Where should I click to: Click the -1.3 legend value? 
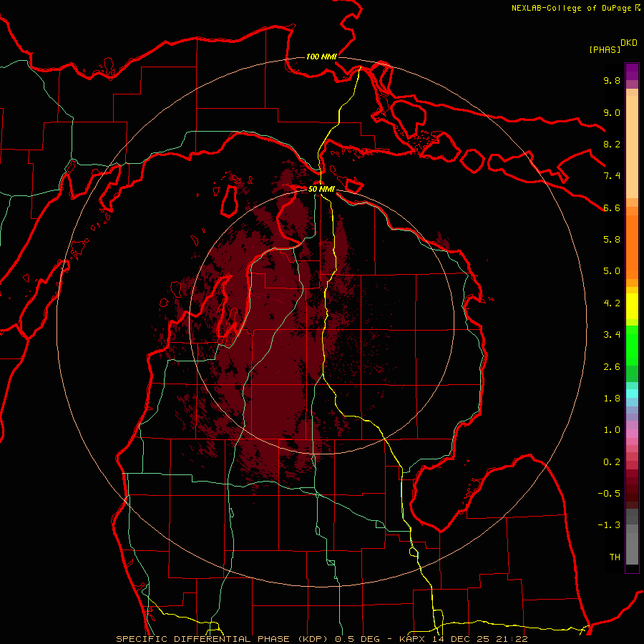tap(609, 525)
